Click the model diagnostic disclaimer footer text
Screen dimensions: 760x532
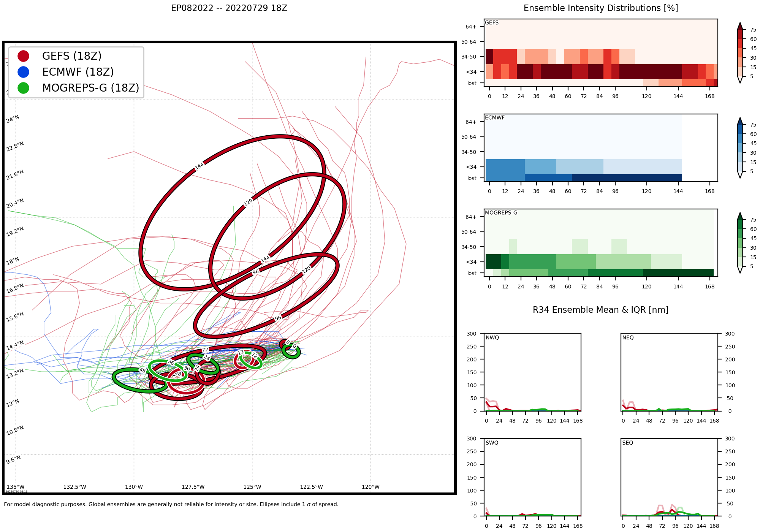171,504
